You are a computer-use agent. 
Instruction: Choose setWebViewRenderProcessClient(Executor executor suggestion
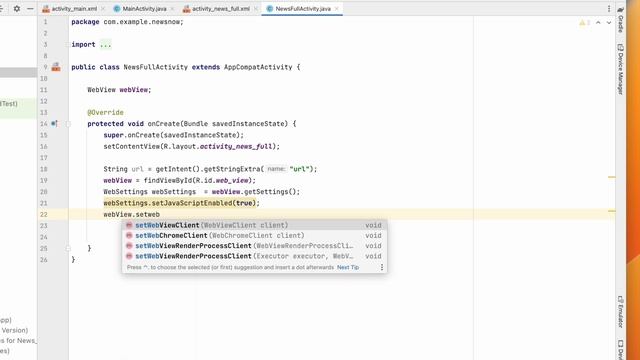point(254,256)
